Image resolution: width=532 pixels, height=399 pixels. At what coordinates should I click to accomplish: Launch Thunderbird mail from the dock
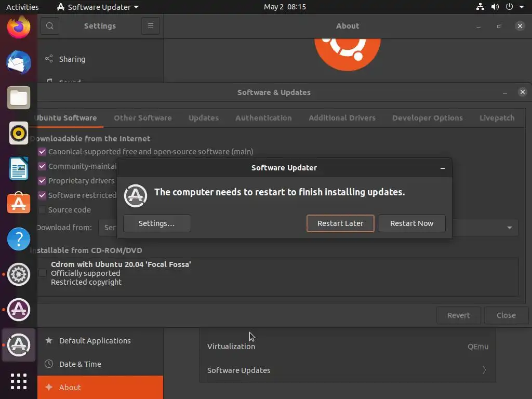(19, 62)
